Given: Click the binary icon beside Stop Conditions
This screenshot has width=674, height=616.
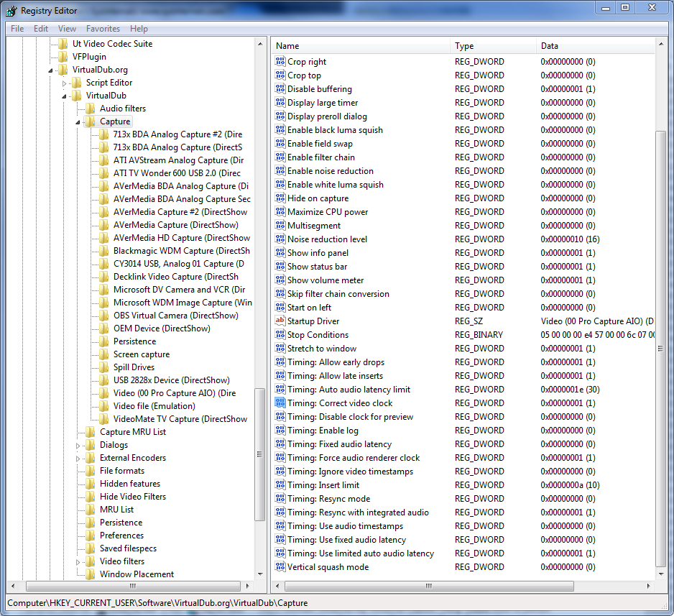Looking at the screenshot, I should [x=280, y=334].
